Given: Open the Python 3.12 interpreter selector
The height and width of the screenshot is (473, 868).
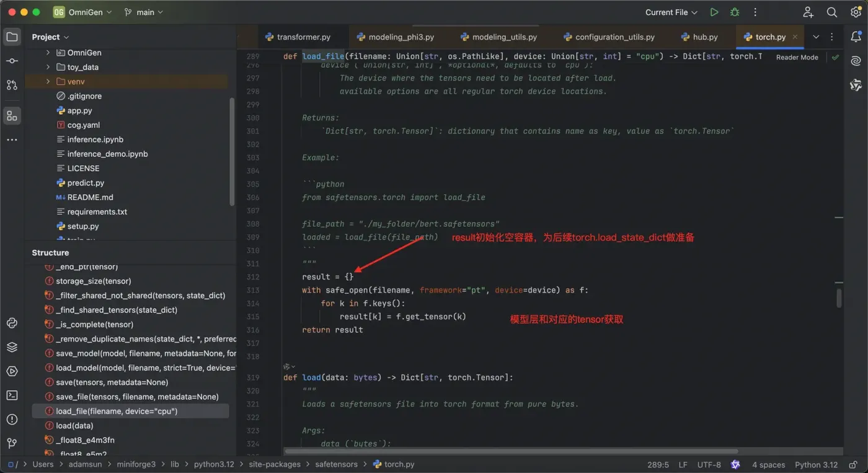Looking at the screenshot, I should (816, 464).
